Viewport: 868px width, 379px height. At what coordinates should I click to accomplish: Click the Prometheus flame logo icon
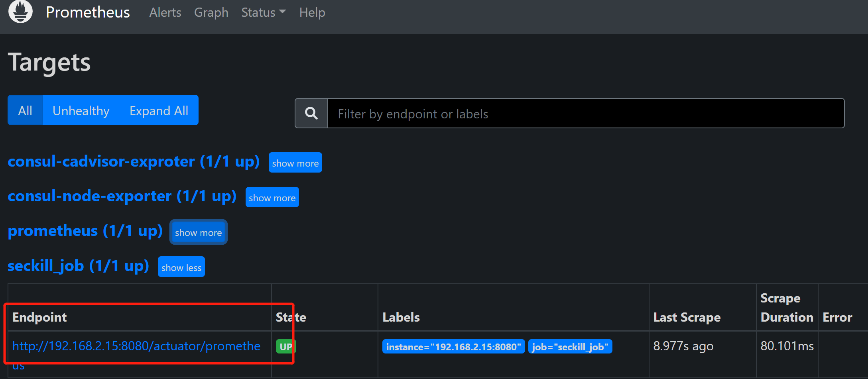20,12
